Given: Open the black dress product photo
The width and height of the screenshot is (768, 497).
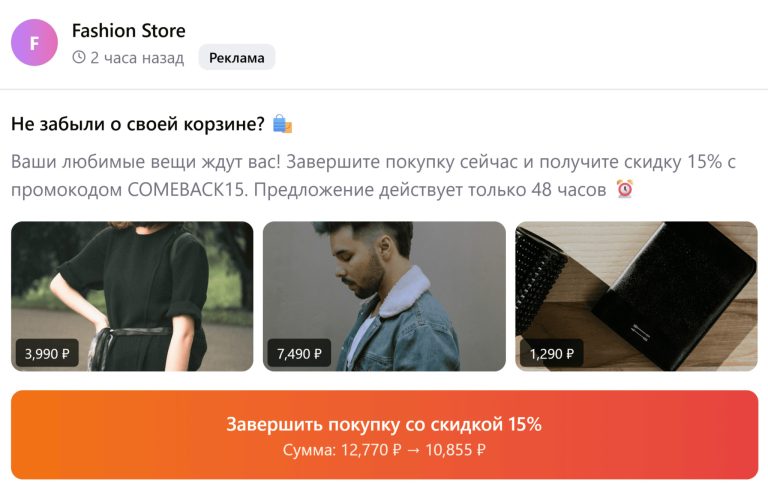Looking at the screenshot, I should click(132, 296).
